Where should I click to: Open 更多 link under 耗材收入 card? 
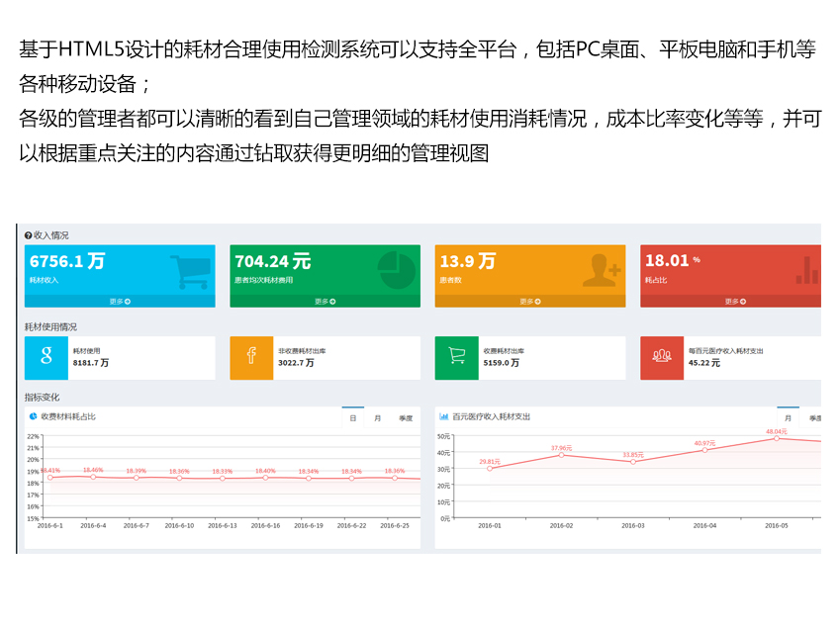(120, 301)
